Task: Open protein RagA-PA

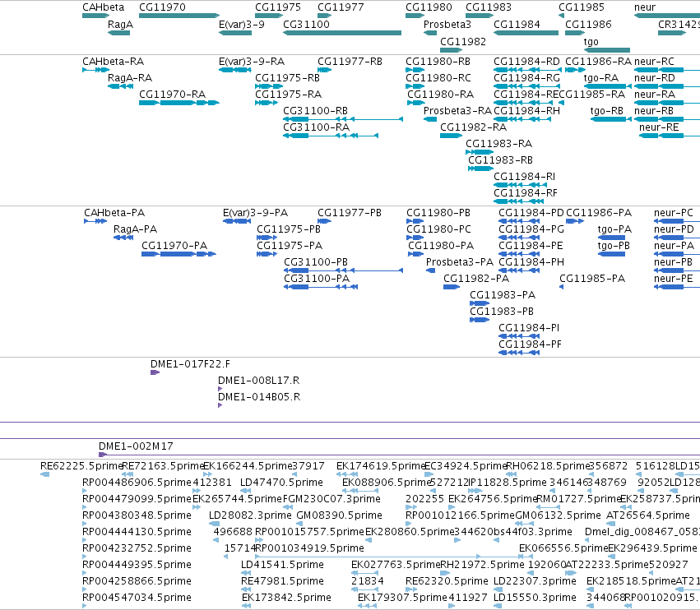Action: click(x=123, y=238)
